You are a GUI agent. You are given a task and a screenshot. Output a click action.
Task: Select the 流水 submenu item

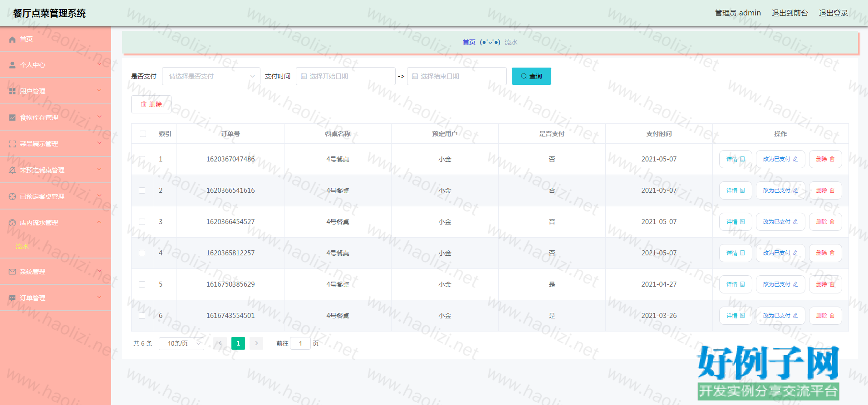[22, 247]
